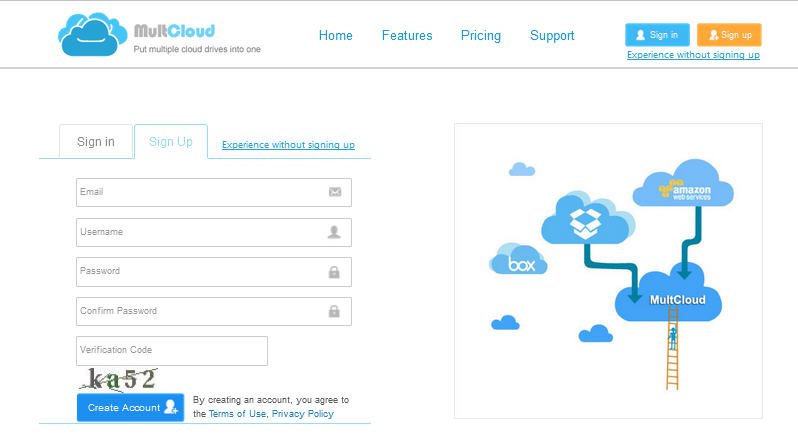Focus the Password input field

point(214,272)
